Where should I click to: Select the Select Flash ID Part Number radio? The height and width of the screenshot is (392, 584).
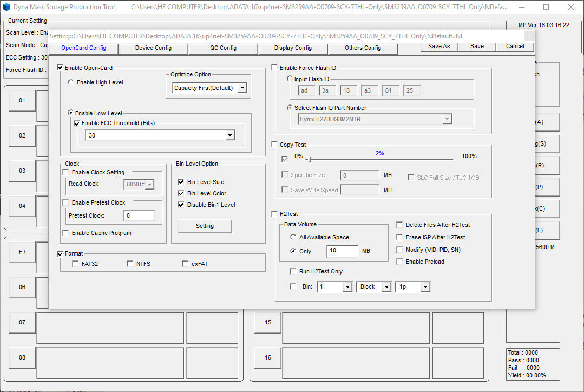point(290,107)
